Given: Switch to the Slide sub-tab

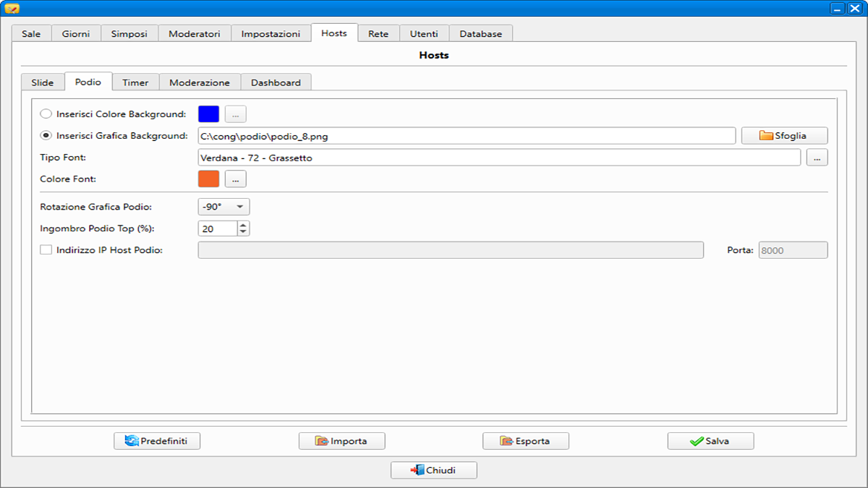Looking at the screenshot, I should (43, 82).
